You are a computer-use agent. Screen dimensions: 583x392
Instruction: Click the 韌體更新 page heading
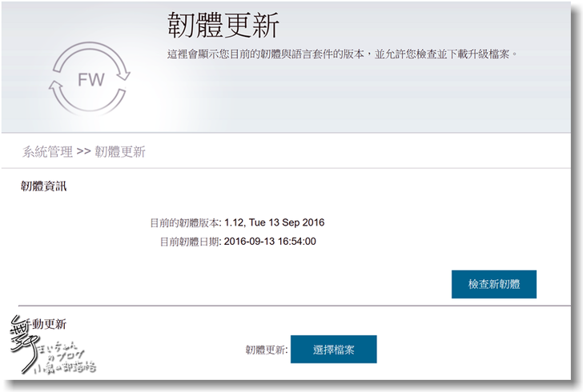coord(223,25)
